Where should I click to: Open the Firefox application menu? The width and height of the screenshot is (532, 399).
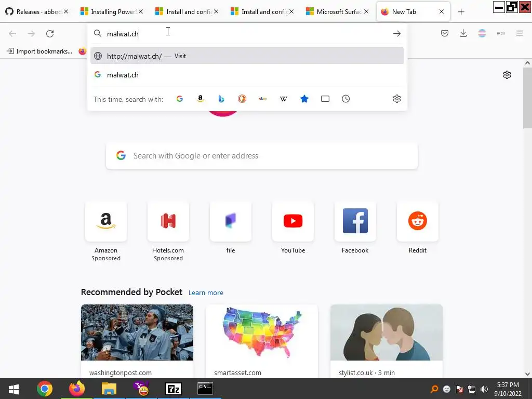pos(520,33)
